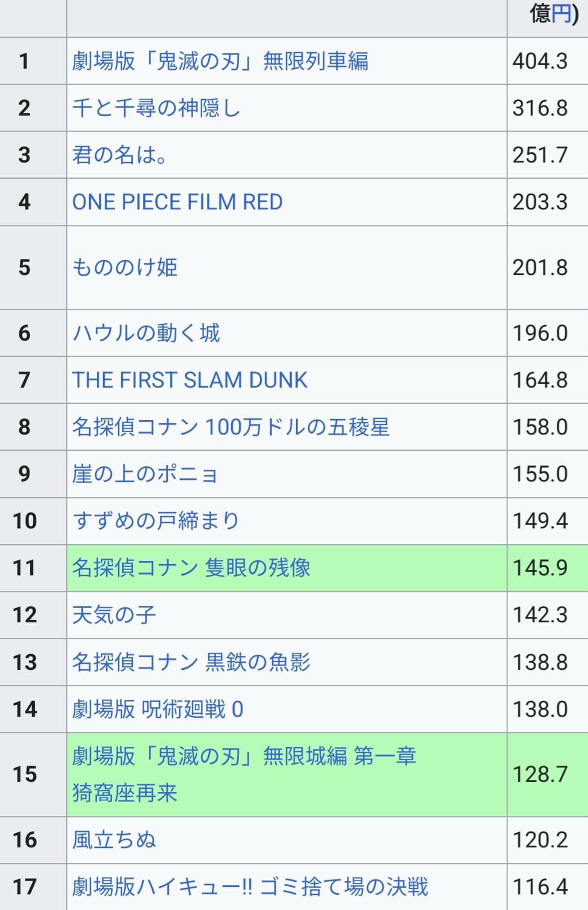Open the 風立ちぬ link
The height and width of the screenshot is (910, 588).
(114, 840)
